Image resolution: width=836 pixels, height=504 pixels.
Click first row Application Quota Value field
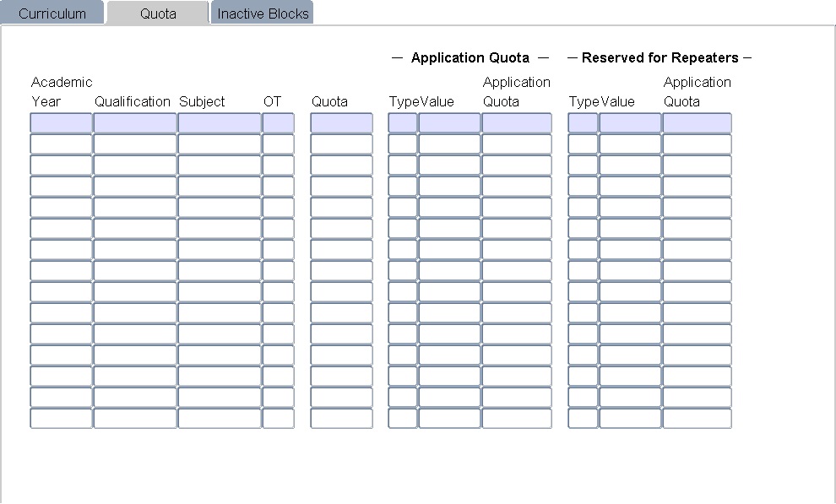click(x=449, y=123)
